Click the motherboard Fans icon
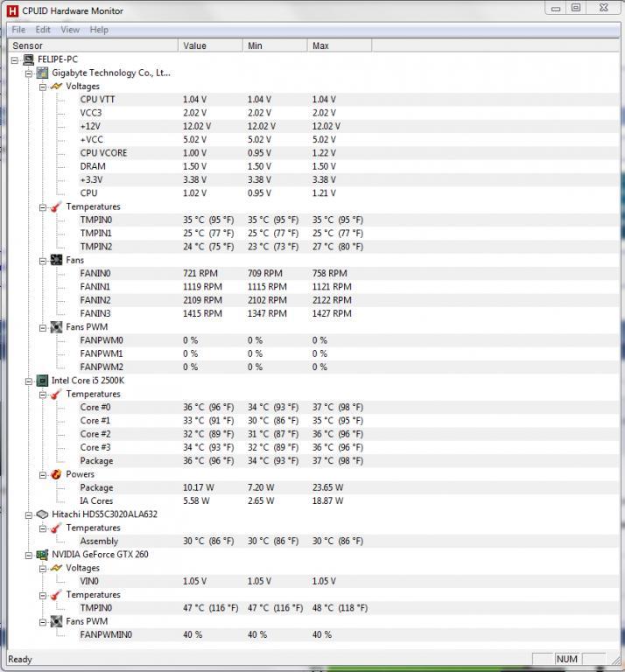625x672 pixels. [56, 260]
